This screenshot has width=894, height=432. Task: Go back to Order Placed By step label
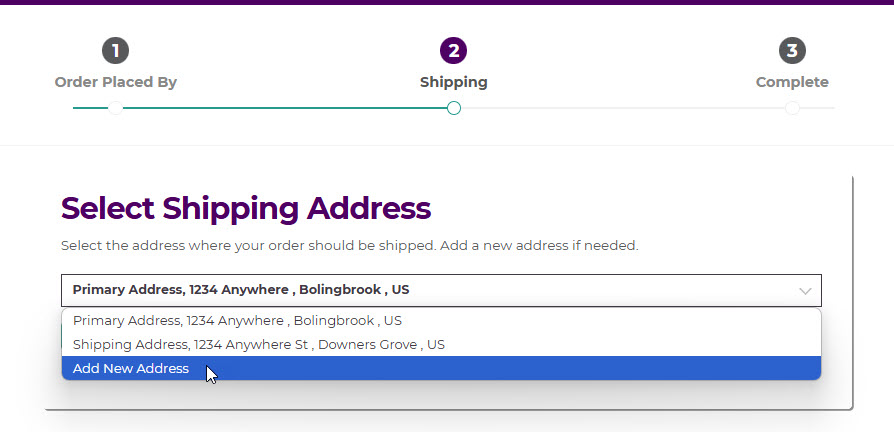115,82
